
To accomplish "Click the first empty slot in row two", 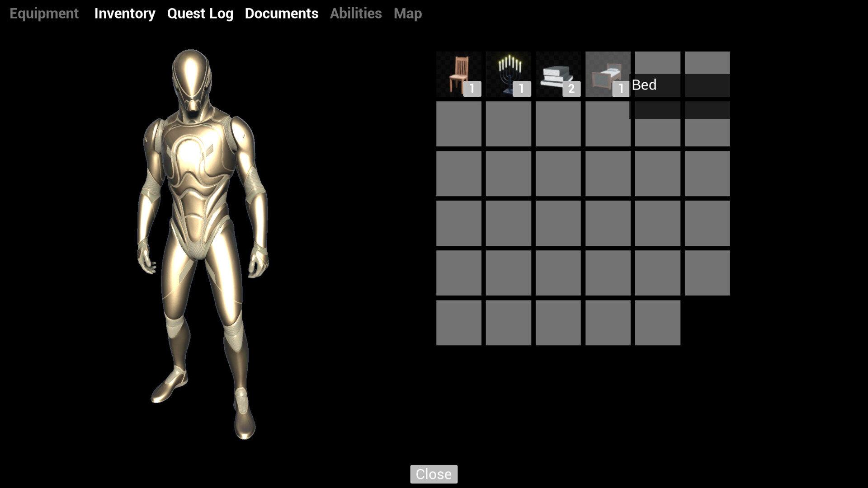I will click(x=458, y=123).
